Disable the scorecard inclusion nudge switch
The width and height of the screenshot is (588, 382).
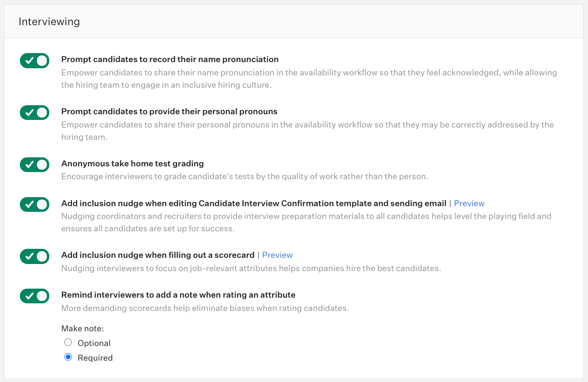click(35, 256)
